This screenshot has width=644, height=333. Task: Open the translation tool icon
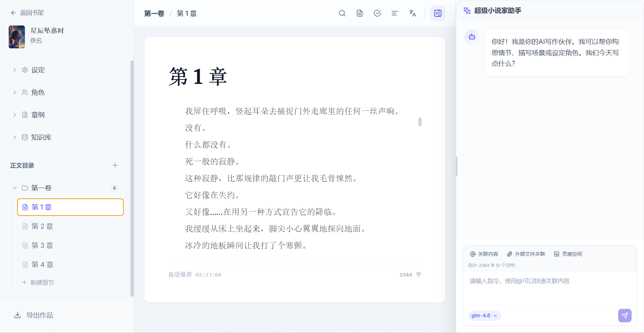tap(413, 13)
